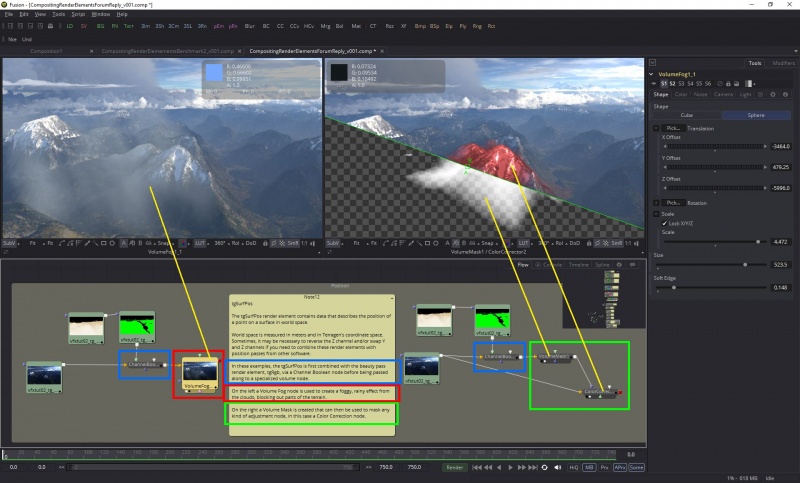Image resolution: width=800 pixels, height=483 pixels.
Task: Switch to the Modifiers tab
Action: 784,63
